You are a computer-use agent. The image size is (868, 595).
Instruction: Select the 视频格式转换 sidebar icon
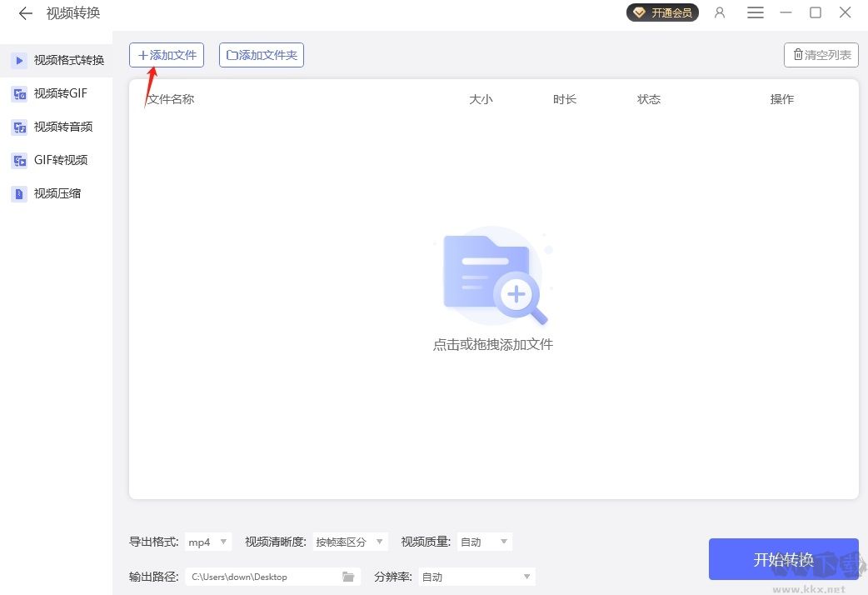pyautogui.click(x=18, y=60)
